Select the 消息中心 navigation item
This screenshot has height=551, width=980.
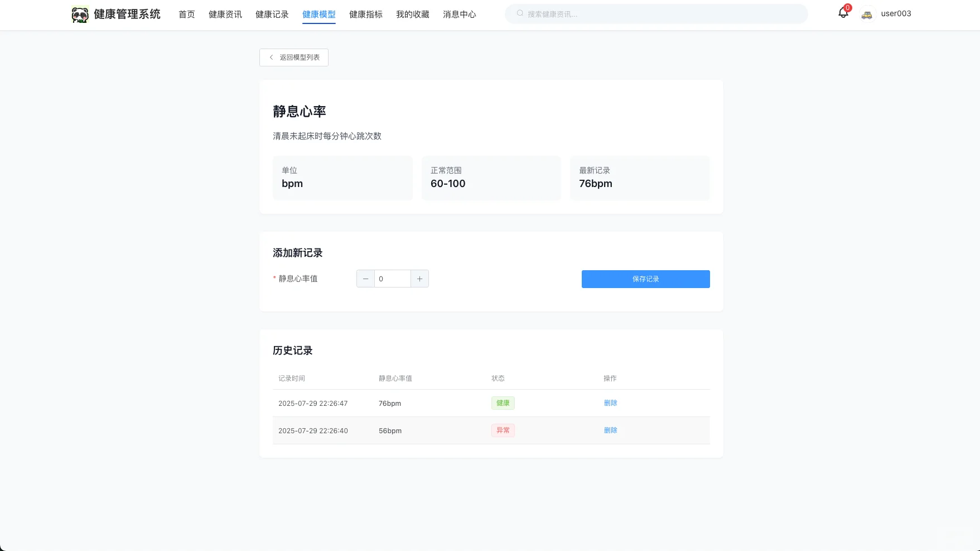pyautogui.click(x=459, y=14)
